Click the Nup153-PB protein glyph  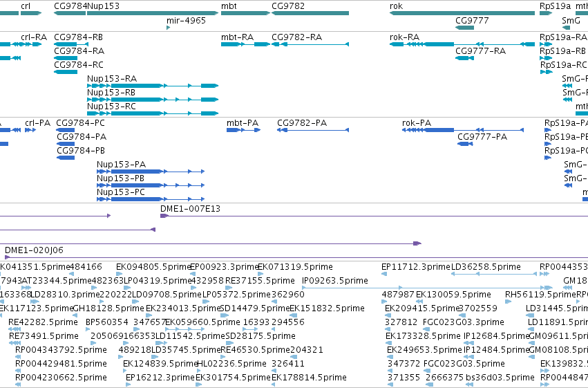[x=151, y=185]
